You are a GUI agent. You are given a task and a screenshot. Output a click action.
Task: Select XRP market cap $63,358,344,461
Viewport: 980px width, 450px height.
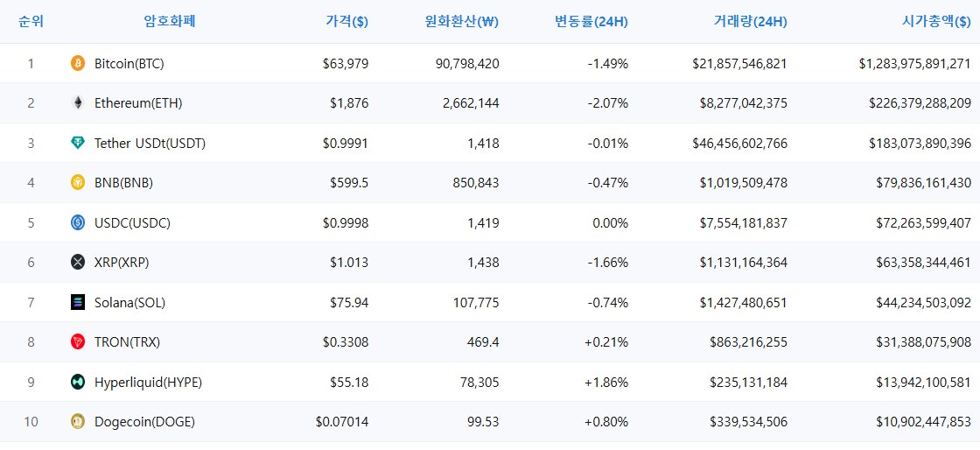click(924, 263)
